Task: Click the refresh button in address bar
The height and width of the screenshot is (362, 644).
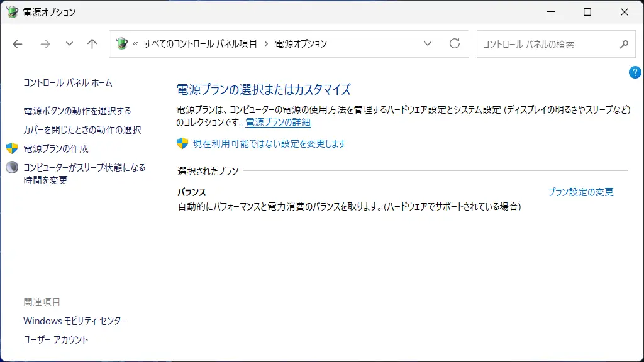Action: click(x=454, y=44)
